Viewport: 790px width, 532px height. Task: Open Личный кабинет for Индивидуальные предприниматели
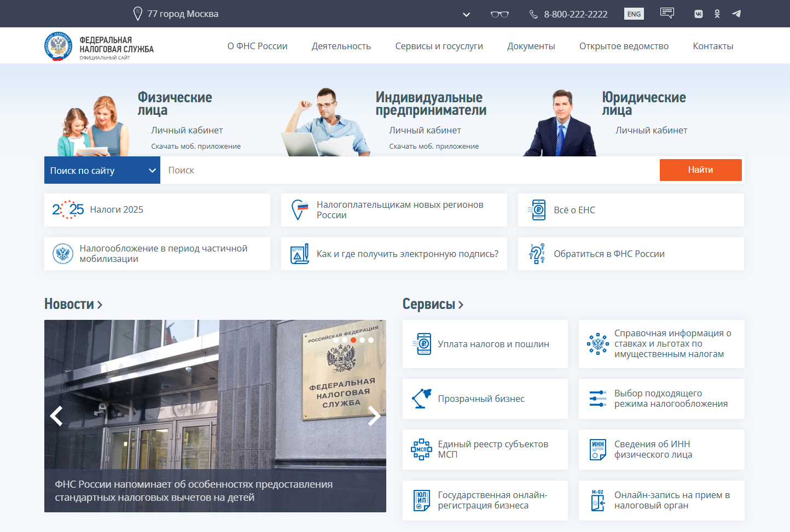coord(425,130)
